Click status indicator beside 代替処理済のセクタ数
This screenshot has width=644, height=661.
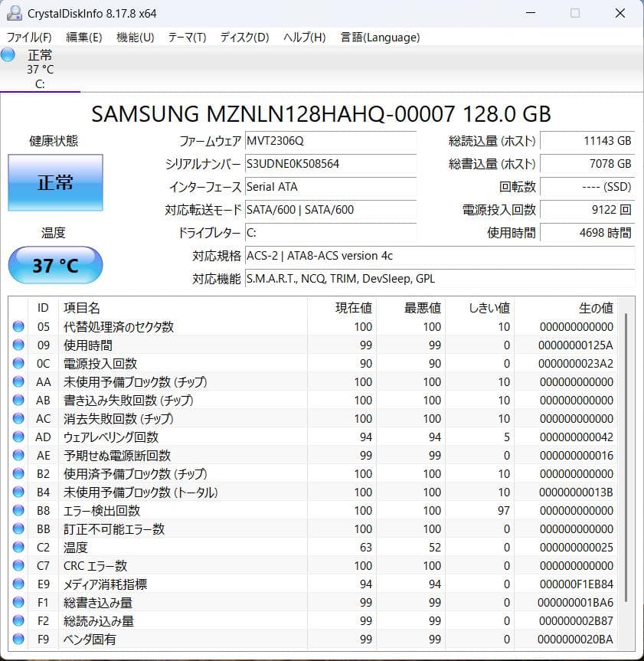tap(18, 326)
